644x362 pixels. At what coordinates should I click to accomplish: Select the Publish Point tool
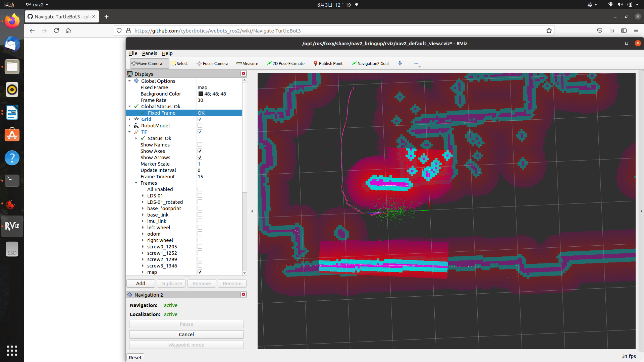[328, 63]
